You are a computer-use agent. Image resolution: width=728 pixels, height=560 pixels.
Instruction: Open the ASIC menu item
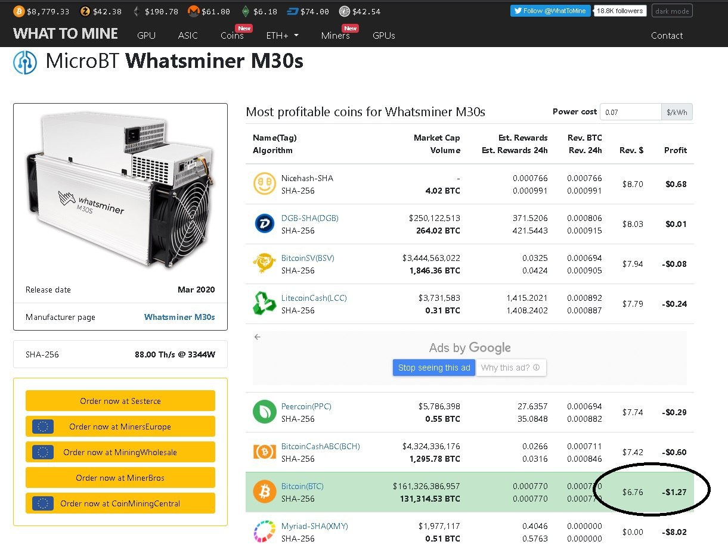[188, 35]
